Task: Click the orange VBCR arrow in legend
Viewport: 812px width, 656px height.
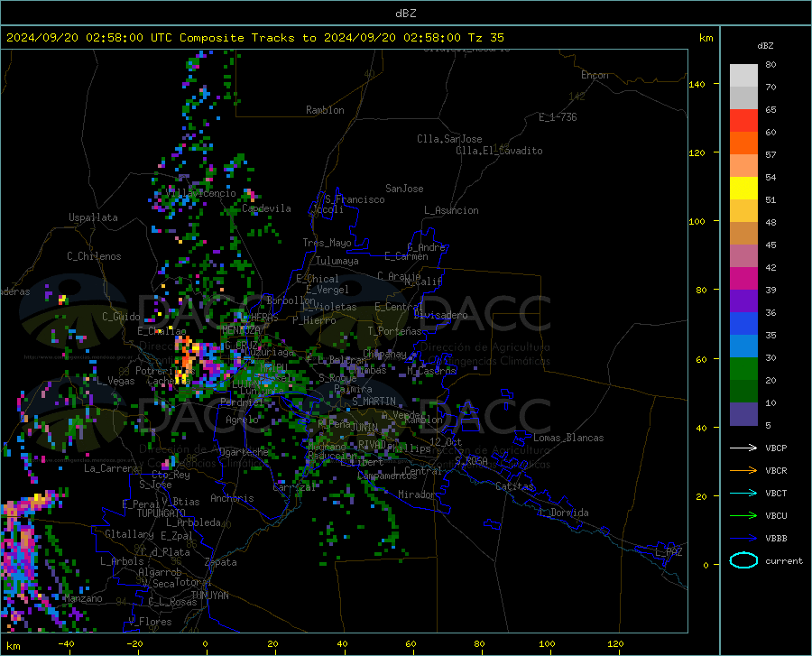Action: click(743, 471)
